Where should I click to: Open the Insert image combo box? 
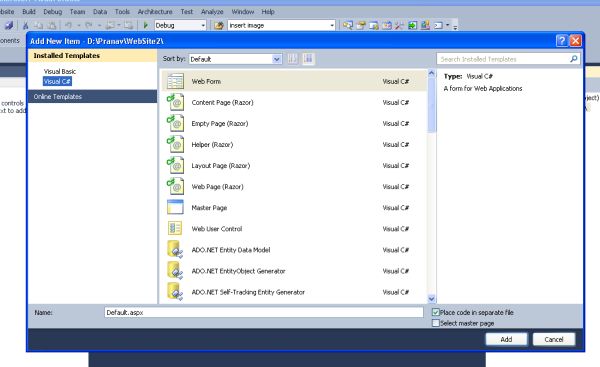click(x=282, y=25)
